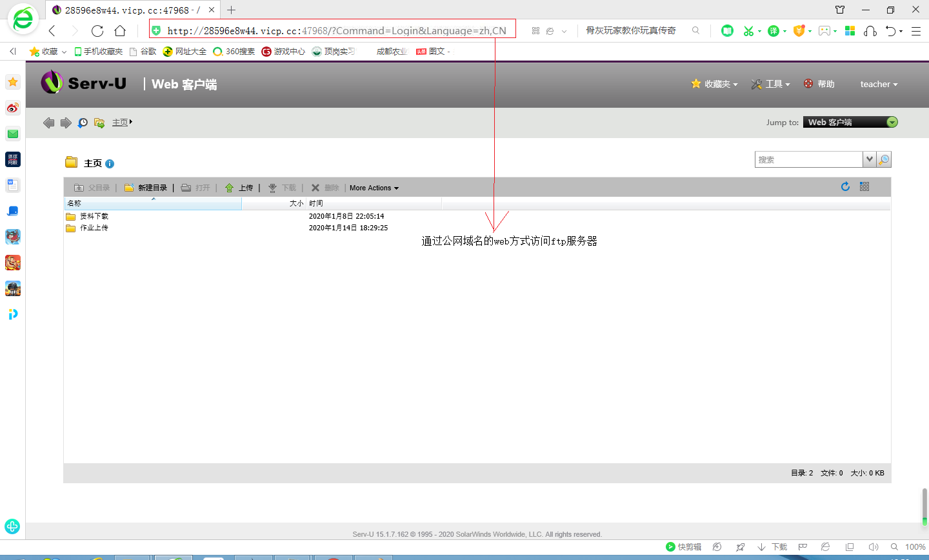
Task: Click the status bar 下载 downloads button
Action: (772, 546)
